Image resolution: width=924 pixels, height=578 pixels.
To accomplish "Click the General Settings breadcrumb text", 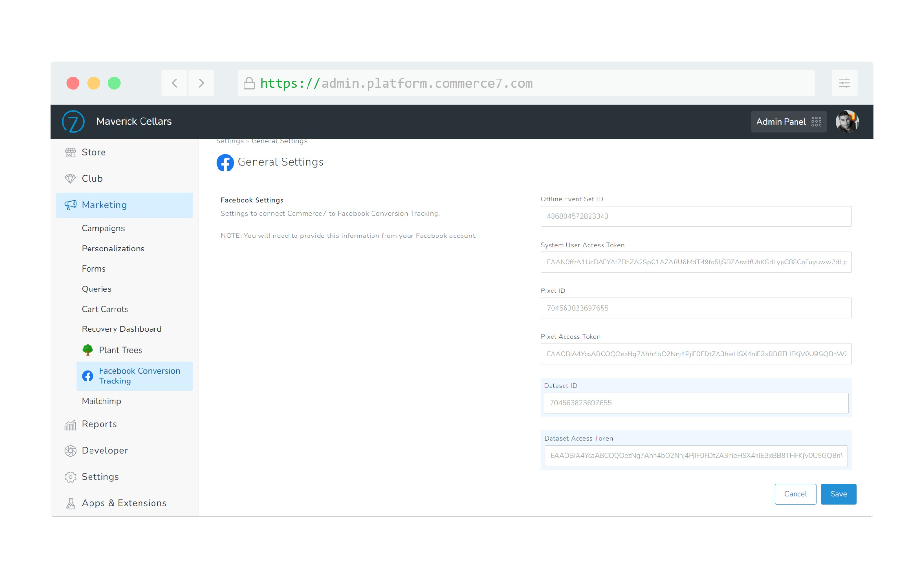I will pyautogui.click(x=279, y=141).
